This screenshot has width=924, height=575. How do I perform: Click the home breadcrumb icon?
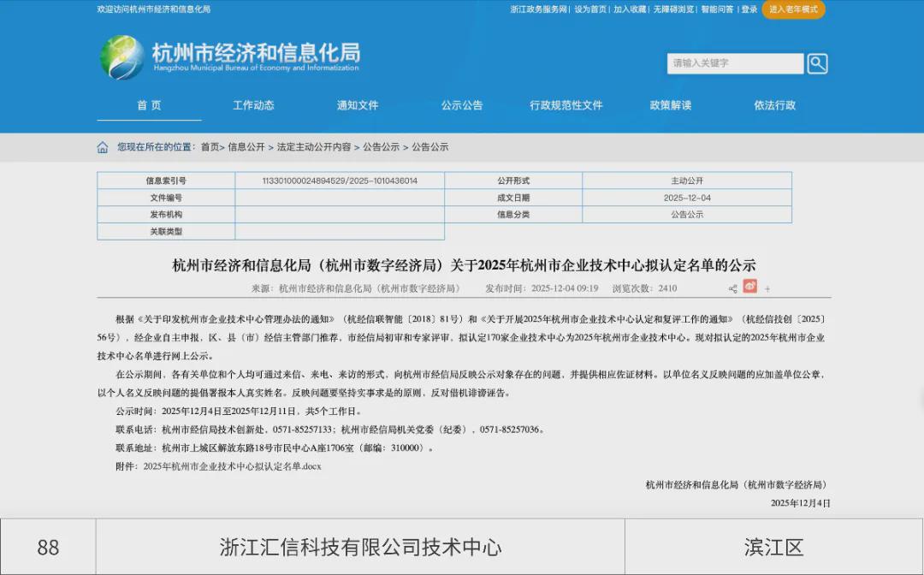coord(102,146)
